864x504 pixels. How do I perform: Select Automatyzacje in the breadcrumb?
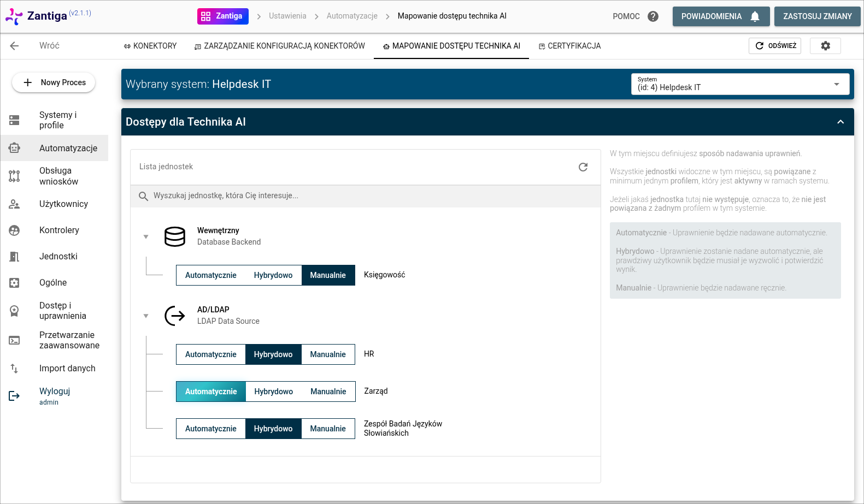click(352, 16)
